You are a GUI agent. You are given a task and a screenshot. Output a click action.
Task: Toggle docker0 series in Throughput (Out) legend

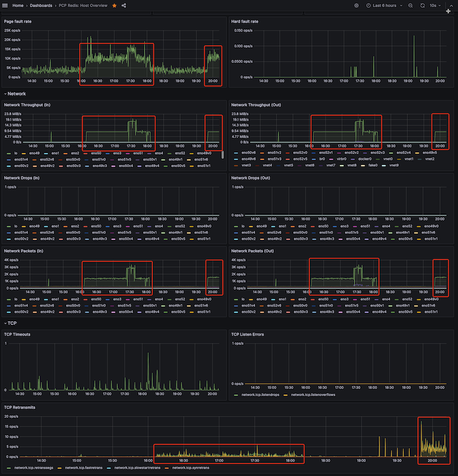(365, 159)
